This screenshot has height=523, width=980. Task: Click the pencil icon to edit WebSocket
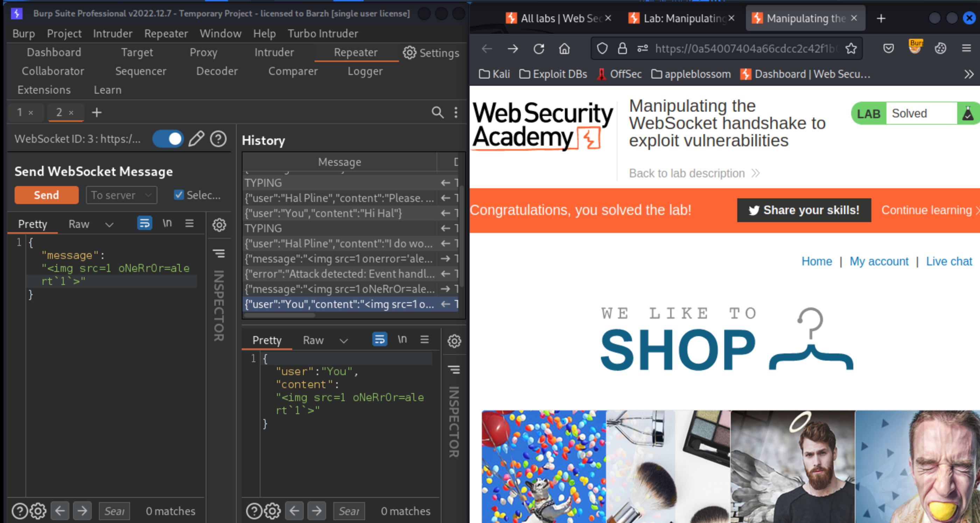196,139
